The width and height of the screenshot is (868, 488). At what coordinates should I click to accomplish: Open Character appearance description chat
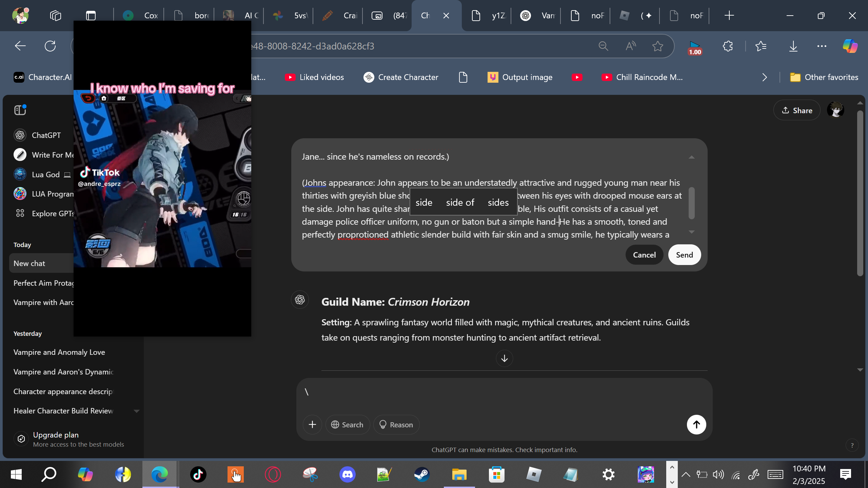tap(63, 391)
